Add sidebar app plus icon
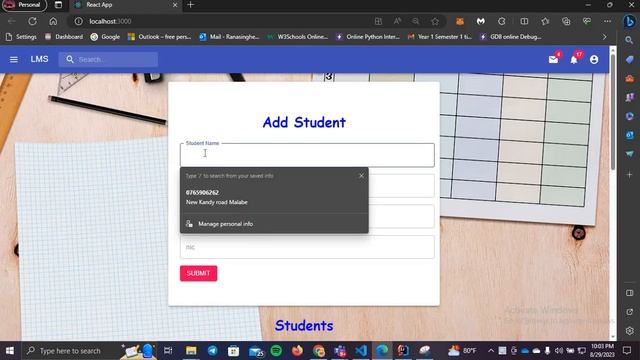640x360 pixels. [x=629, y=175]
